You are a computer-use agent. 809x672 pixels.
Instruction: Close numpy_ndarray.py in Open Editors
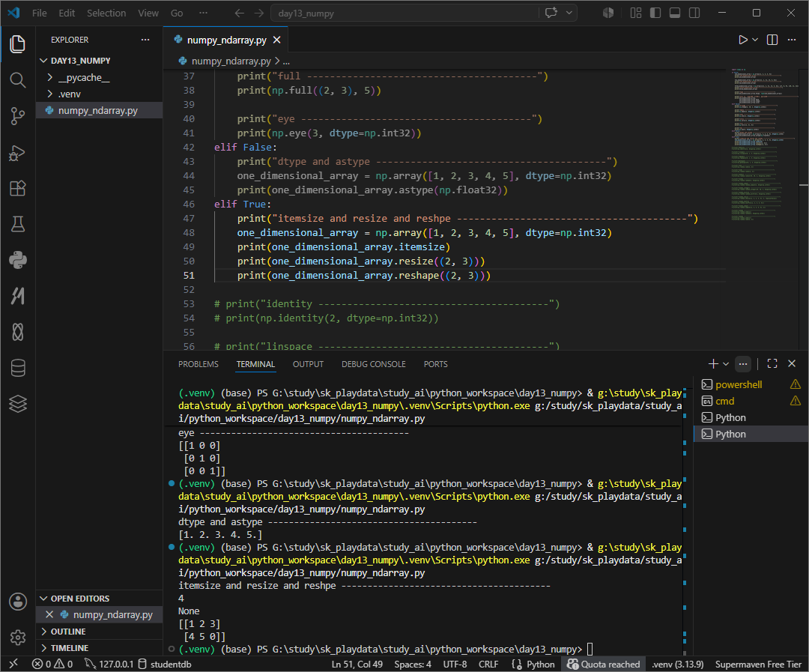tap(49, 614)
